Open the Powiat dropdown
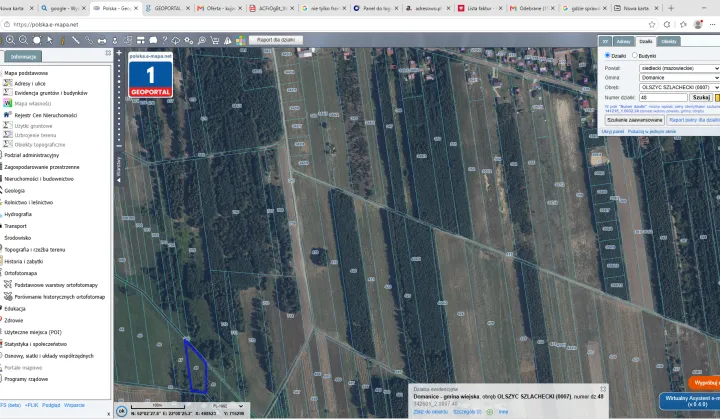Screen dimensions: 720x420 (x=679, y=68)
